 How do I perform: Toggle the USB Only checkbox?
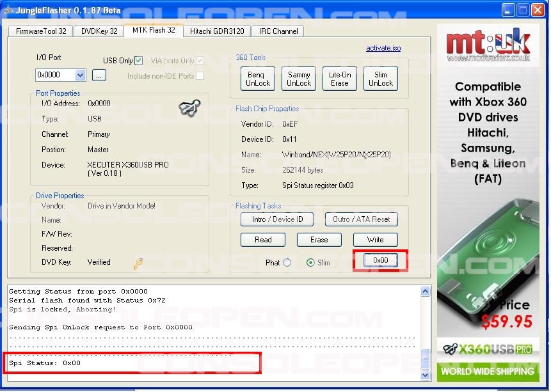tap(139, 61)
